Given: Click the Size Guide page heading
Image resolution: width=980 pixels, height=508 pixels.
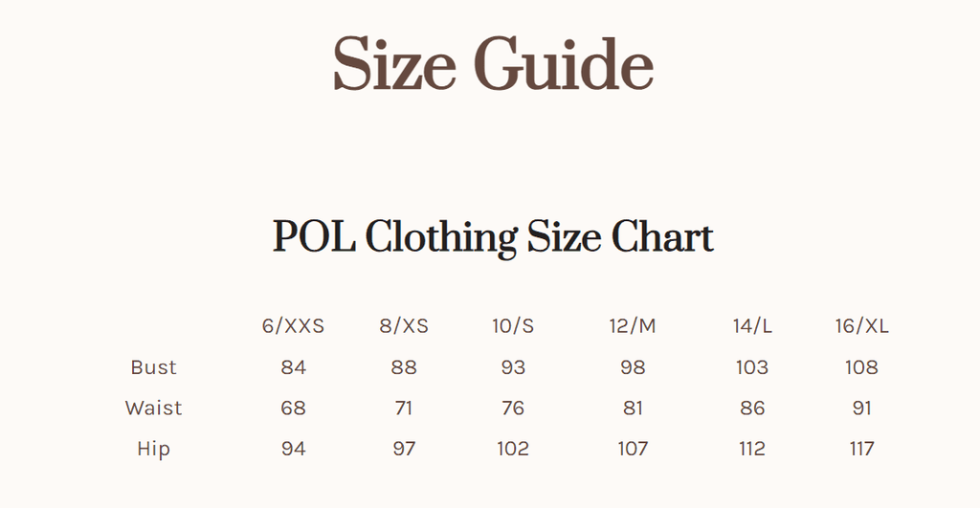Looking at the screenshot, I should click(x=493, y=64).
